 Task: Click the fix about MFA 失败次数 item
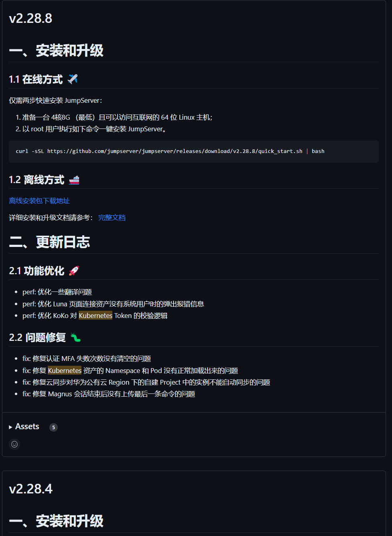tap(87, 359)
